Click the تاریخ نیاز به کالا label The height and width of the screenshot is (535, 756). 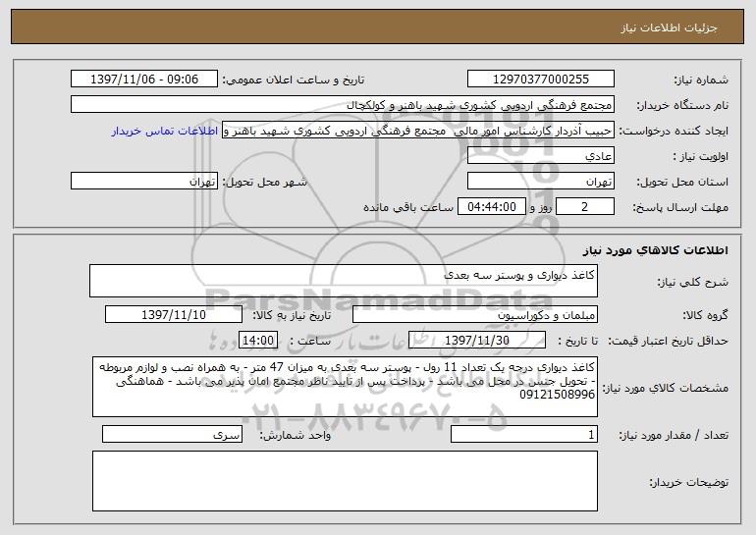(293, 315)
